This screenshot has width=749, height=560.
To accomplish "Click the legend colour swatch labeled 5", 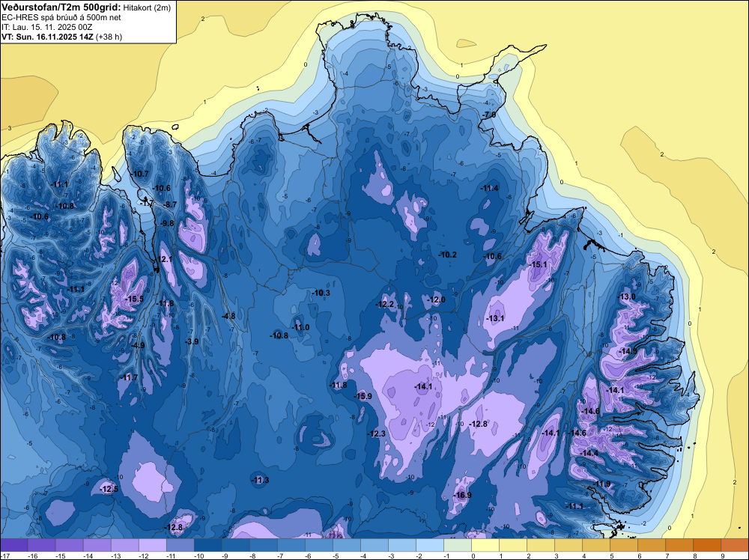I will (x=624, y=545).
